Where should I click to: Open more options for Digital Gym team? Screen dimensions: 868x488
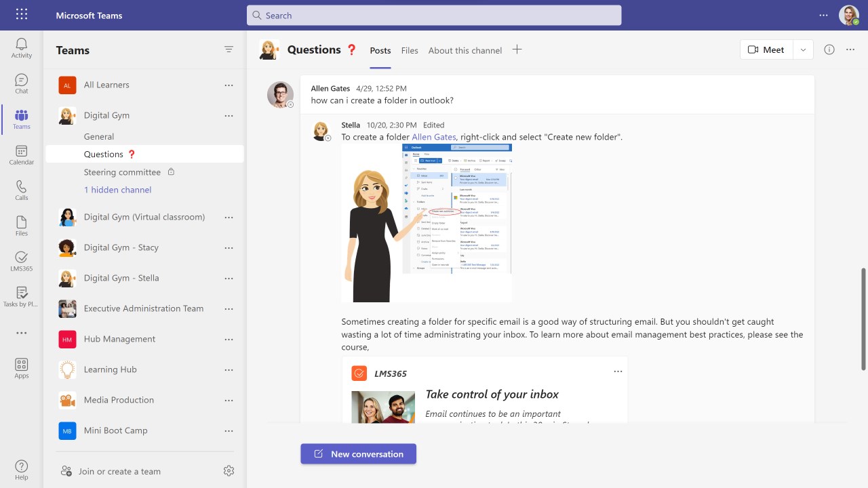pyautogui.click(x=229, y=115)
